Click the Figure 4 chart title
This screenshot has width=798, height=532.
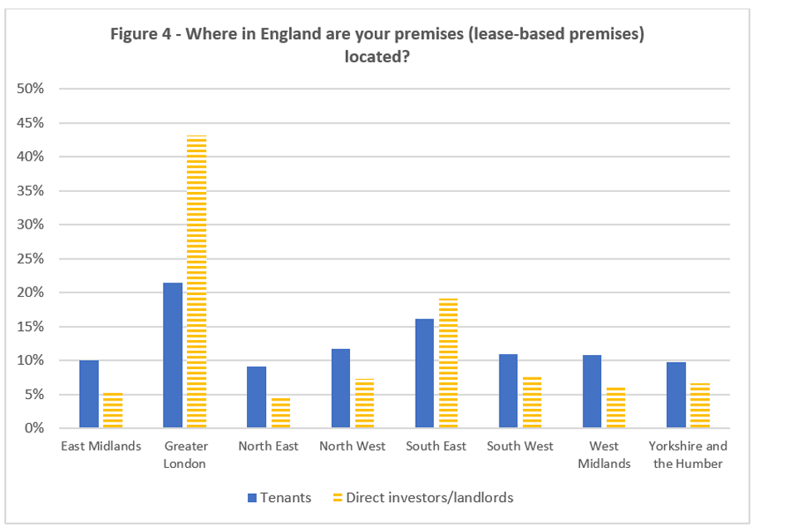(x=377, y=46)
